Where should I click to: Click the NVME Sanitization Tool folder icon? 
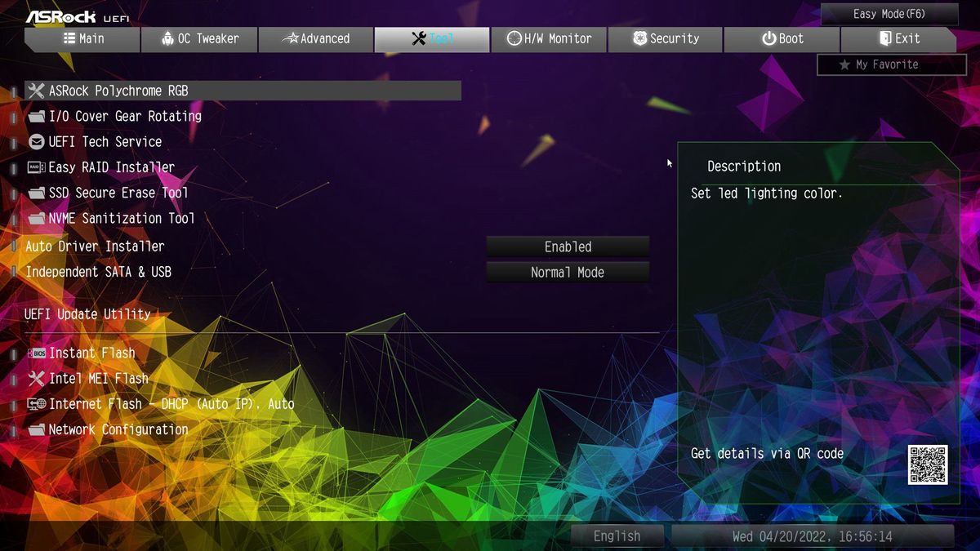pyautogui.click(x=36, y=218)
